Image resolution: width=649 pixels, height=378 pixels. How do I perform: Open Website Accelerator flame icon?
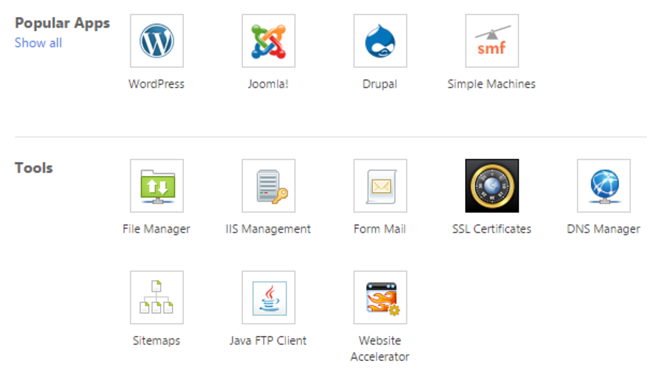point(380,297)
